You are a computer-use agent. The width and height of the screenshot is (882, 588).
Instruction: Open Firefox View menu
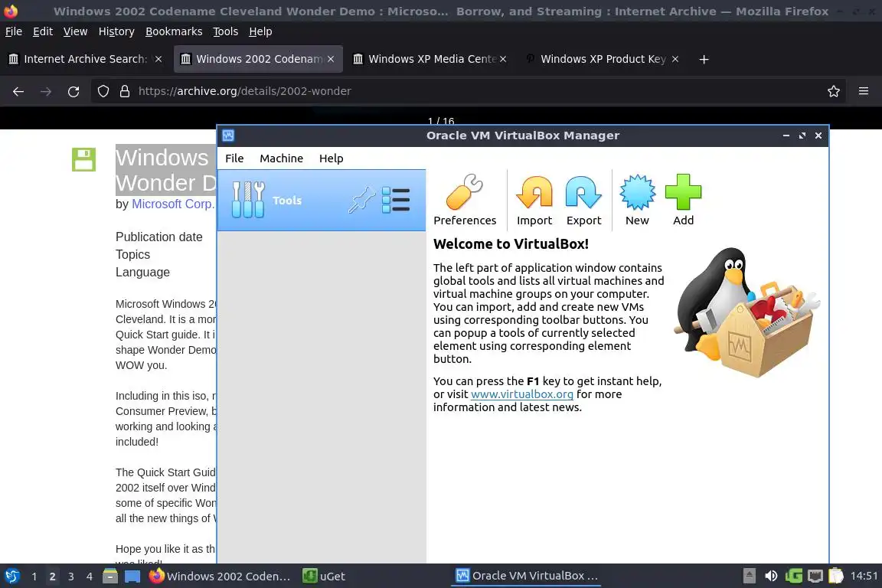pyautogui.click(x=75, y=31)
